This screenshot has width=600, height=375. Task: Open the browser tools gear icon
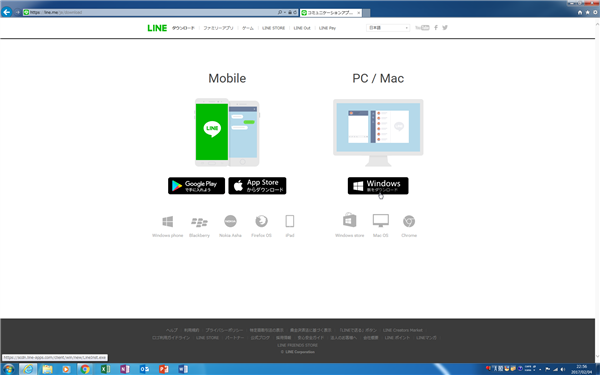click(x=595, y=12)
